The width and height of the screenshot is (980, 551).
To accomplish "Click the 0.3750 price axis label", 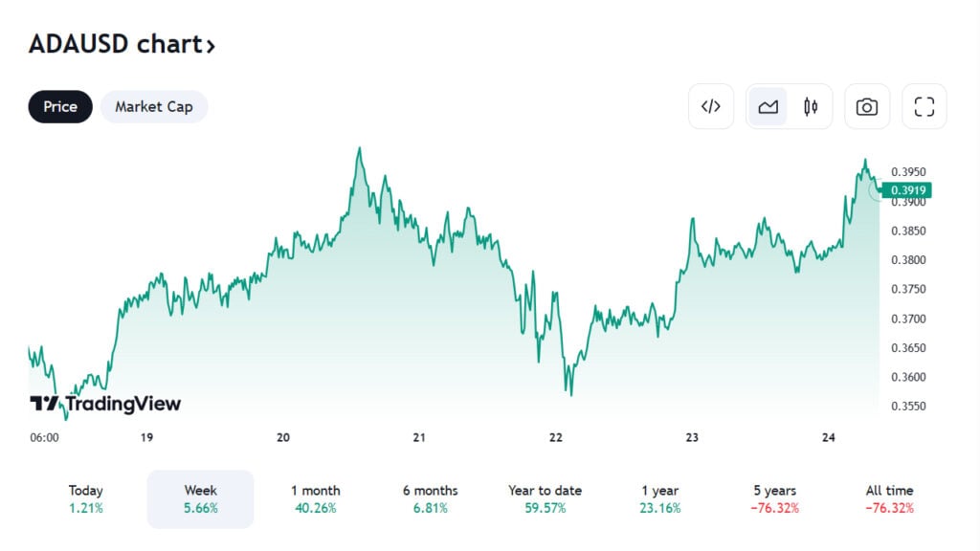I will pyautogui.click(x=907, y=289).
